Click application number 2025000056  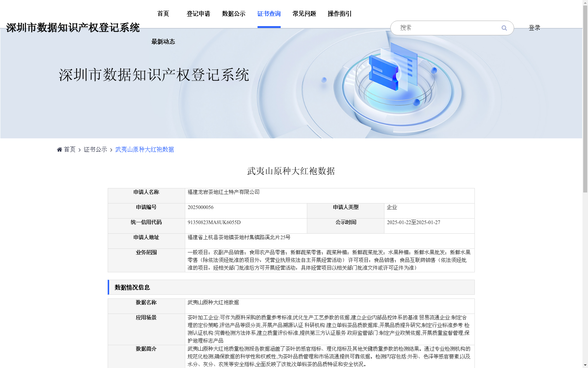click(201, 207)
